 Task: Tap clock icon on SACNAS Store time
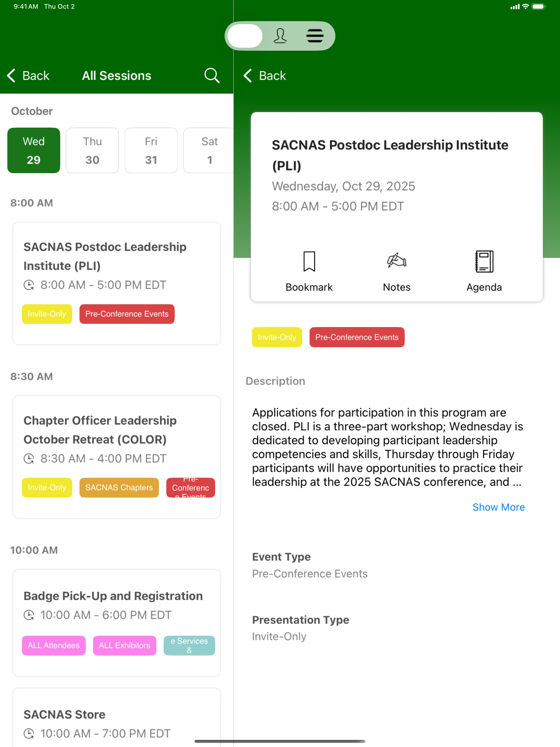29,734
